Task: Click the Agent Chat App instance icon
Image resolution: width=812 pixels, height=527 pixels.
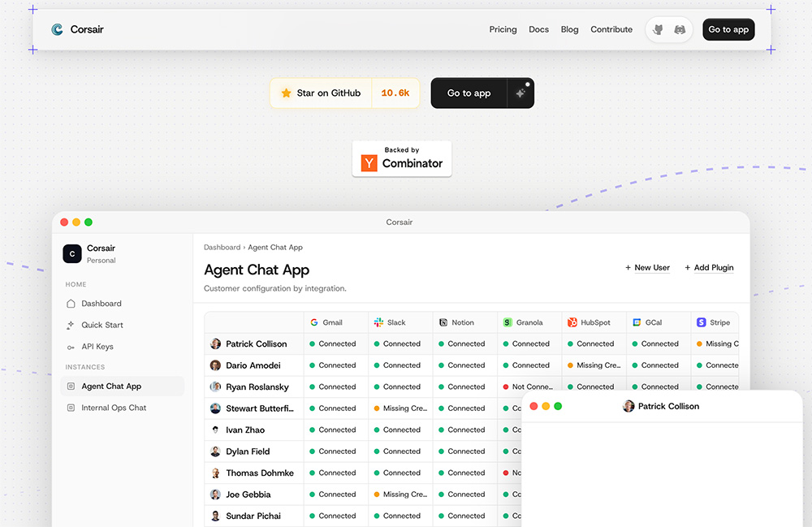Action: tap(71, 387)
